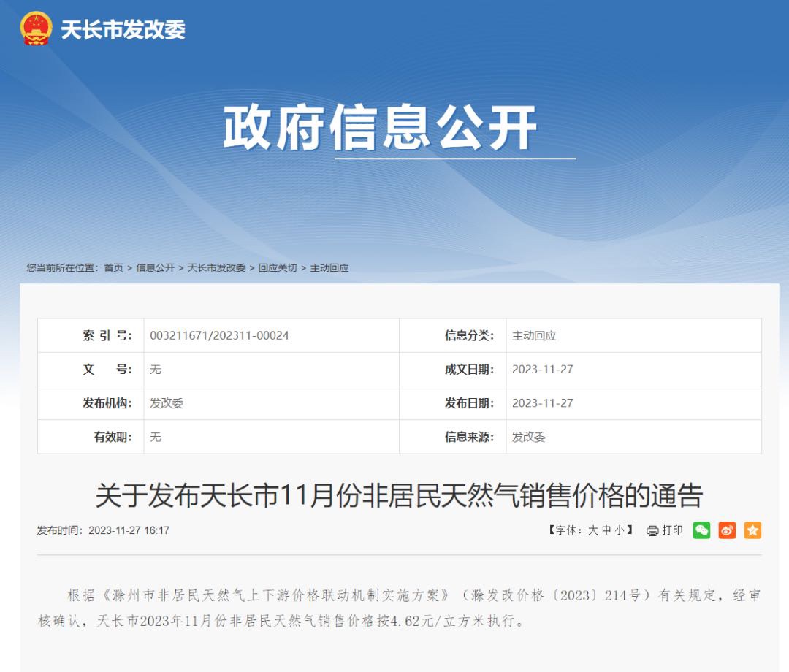Screen dimensions: 789x672
Task: Click the printer icon
Action: [652, 530]
